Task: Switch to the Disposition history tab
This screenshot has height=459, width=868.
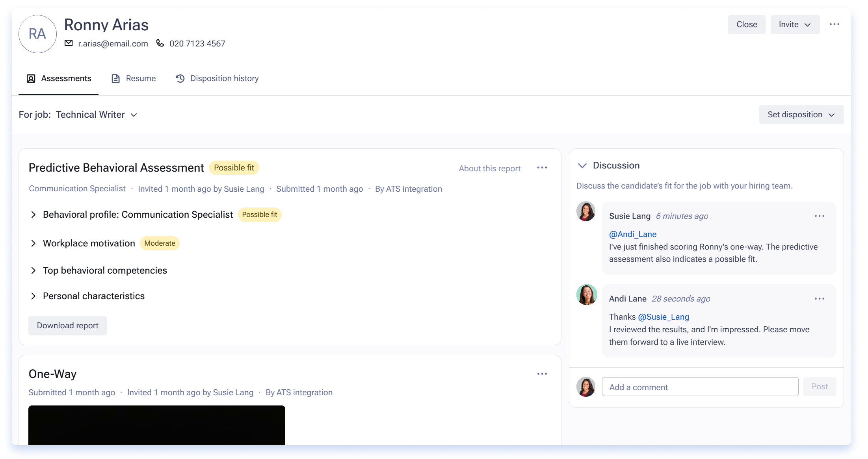Action: (217, 78)
